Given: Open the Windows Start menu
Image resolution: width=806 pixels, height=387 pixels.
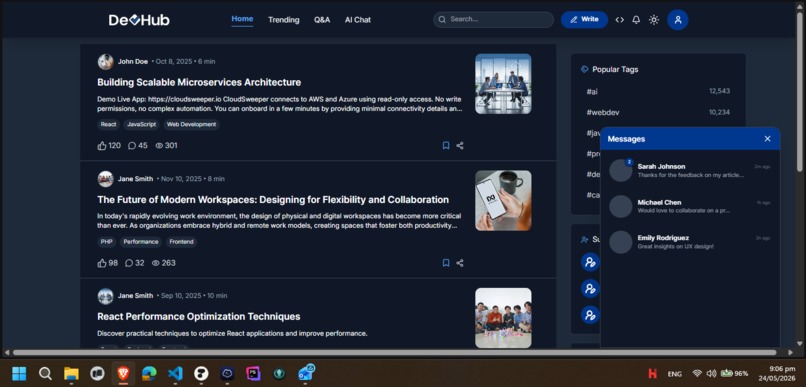Looking at the screenshot, I should point(19,374).
